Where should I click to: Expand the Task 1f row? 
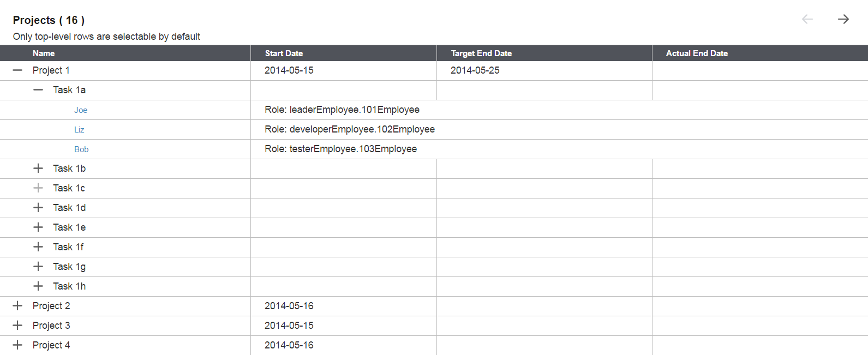tap(38, 247)
